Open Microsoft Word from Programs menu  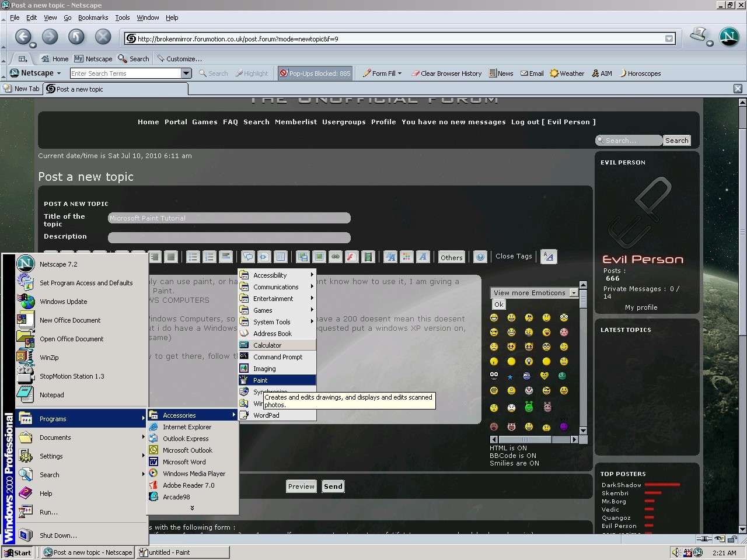[x=193, y=462]
